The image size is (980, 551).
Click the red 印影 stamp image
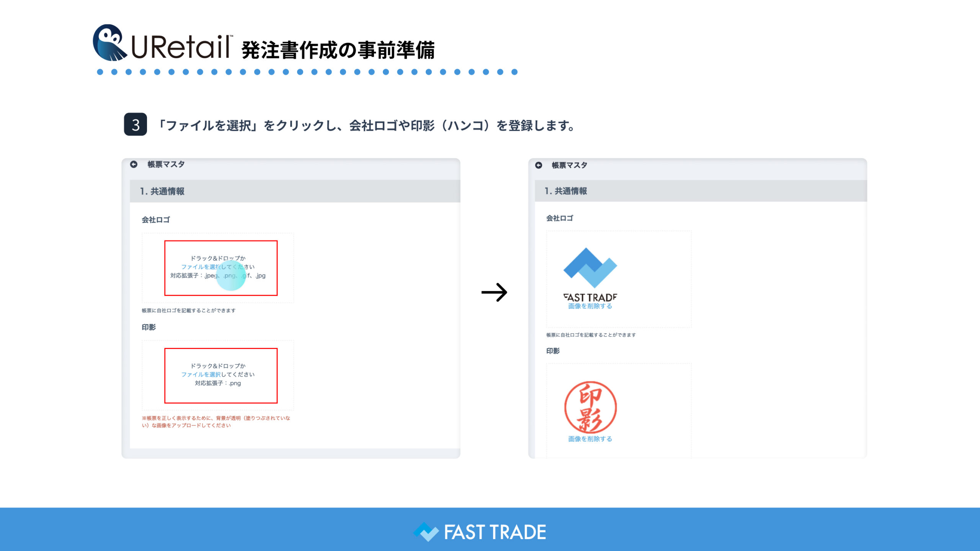pyautogui.click(x=590, y=407)
